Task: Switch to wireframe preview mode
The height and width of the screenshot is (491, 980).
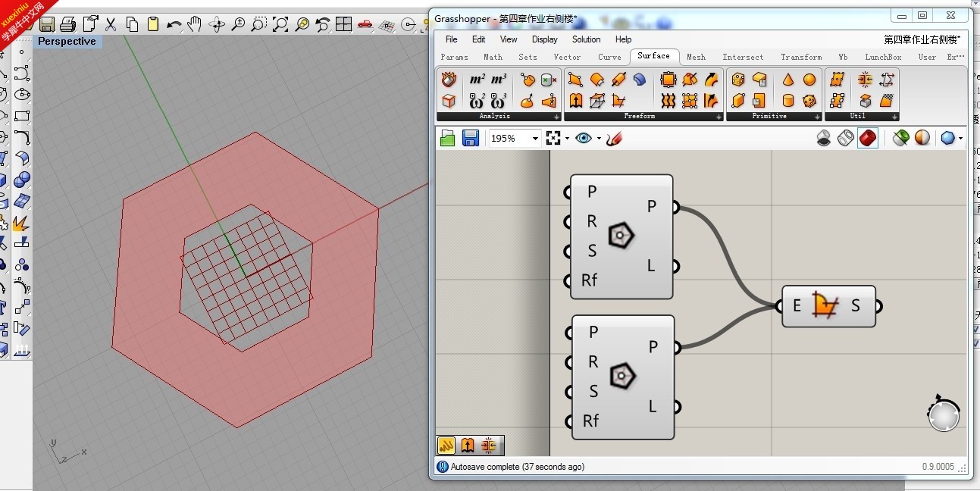Action: pos(846,138)
